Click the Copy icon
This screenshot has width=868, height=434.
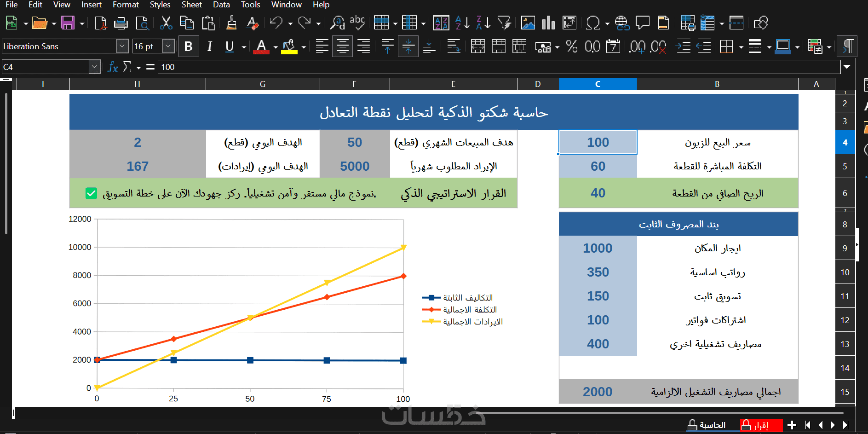pyautogui.click(x=186, y=23)
